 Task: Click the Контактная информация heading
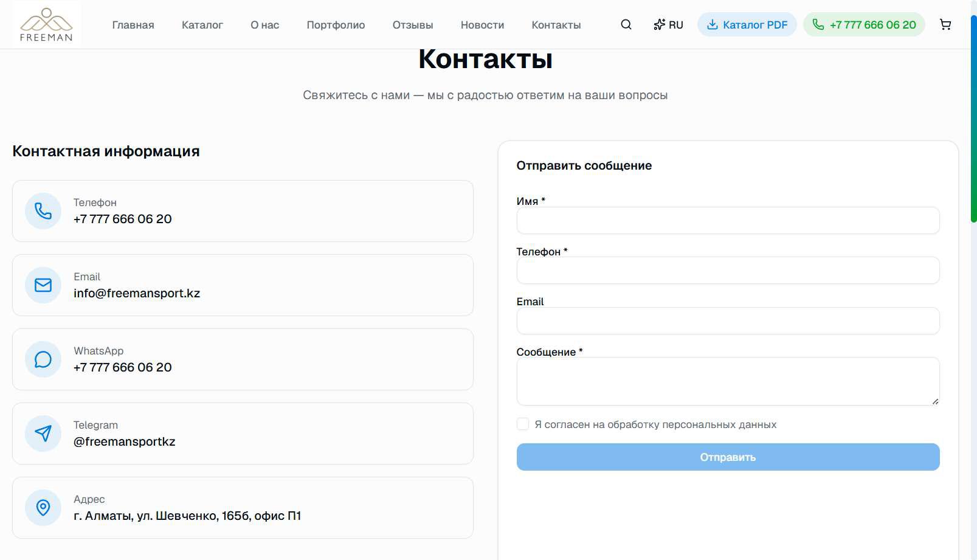(106, 151)
